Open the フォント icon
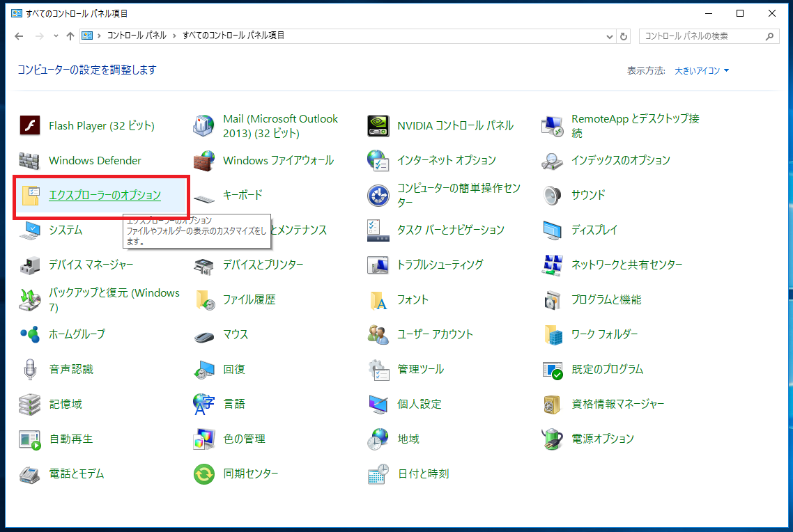 coord(378,300)
